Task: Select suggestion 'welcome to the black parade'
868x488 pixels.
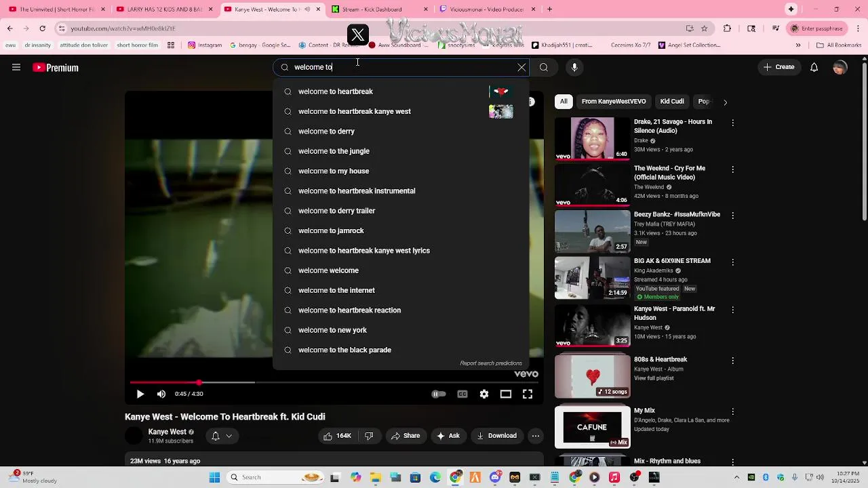Action: pyautogui.click(x=401, y=350)
